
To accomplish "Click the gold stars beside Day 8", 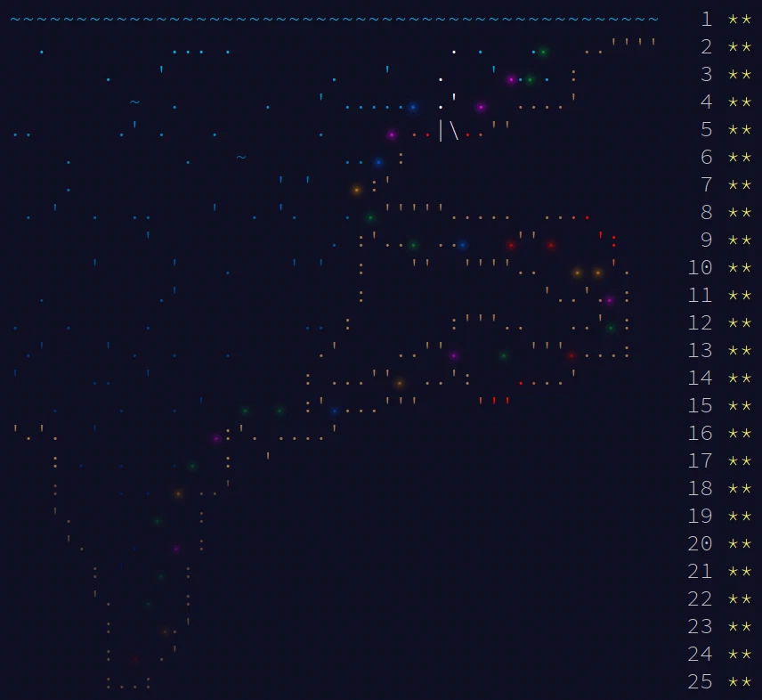I will [740, 212].
